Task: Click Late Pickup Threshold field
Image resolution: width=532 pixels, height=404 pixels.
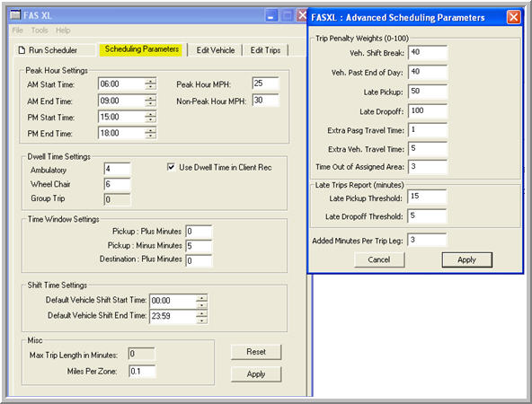Action: 427,197
